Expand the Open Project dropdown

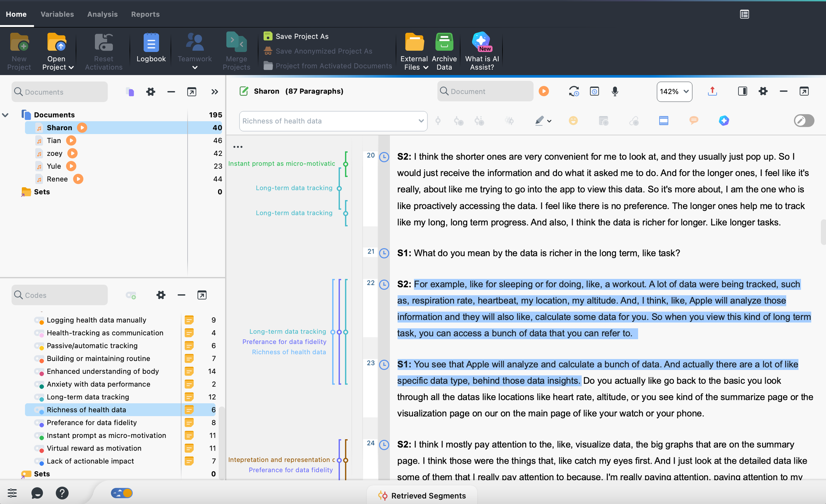click(71, 67)
